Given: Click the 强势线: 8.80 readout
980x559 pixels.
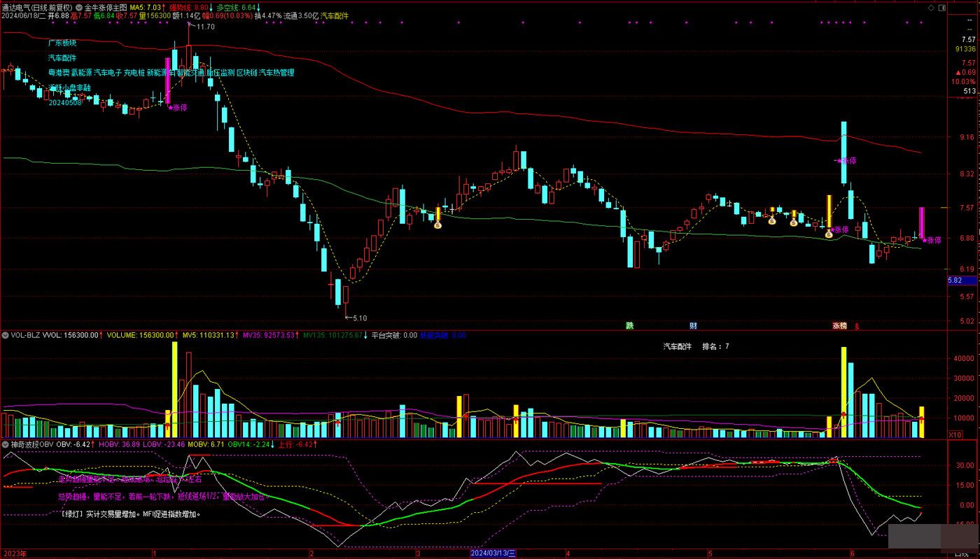Looking at the screenshot, I should click(189, 7).
